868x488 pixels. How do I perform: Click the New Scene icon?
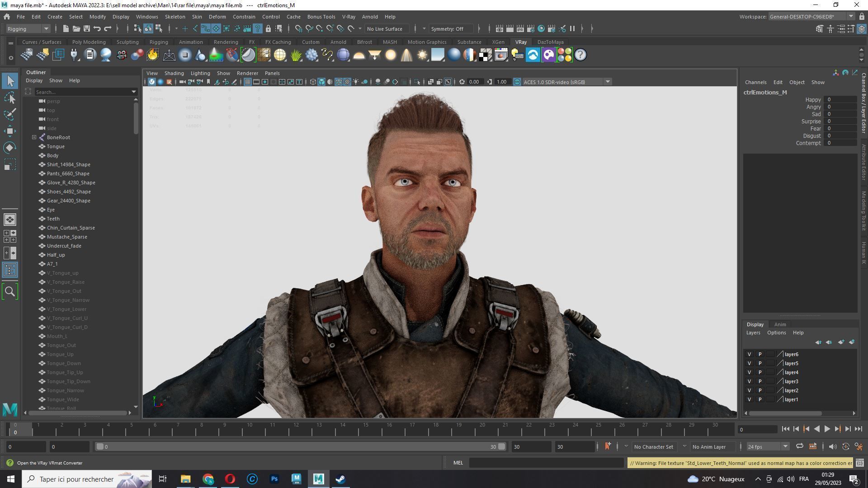(66, 28)
